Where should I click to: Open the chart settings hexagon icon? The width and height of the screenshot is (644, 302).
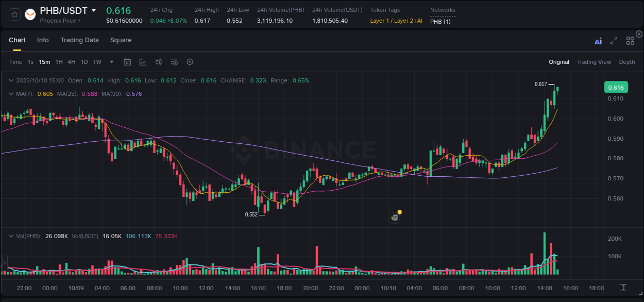pyautogui.click(x=190, y=62)
